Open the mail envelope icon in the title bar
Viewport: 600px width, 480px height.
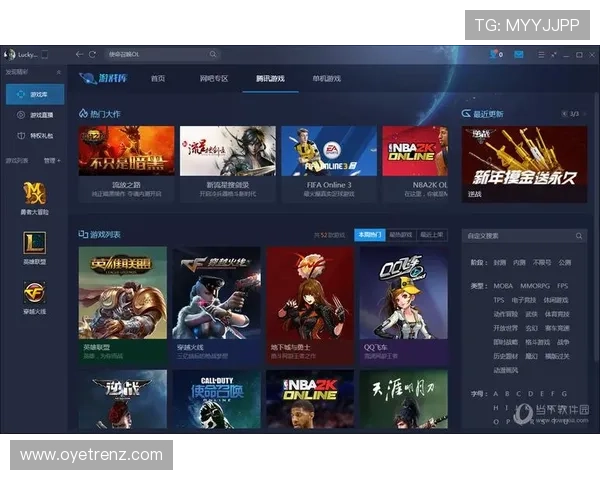(x=519, y=54)
